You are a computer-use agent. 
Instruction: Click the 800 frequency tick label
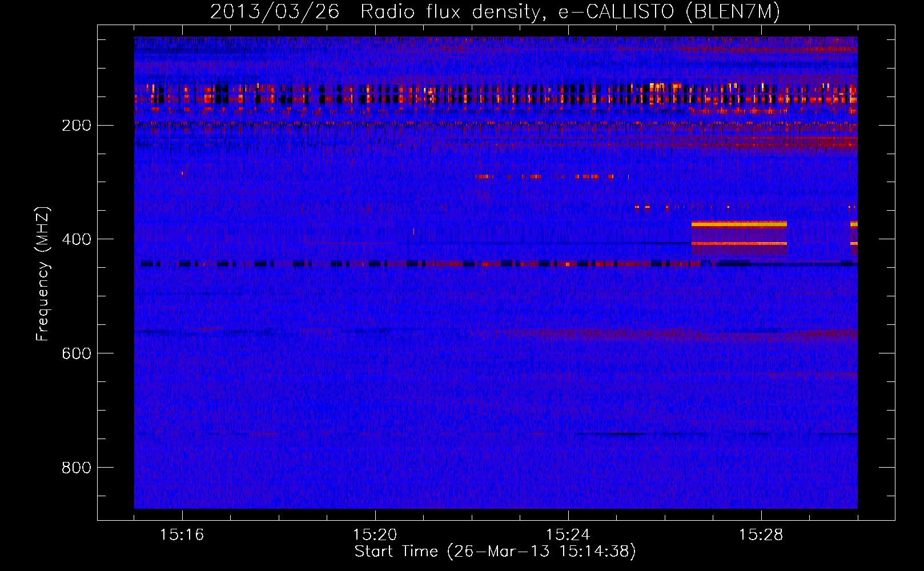coord(76,468)
